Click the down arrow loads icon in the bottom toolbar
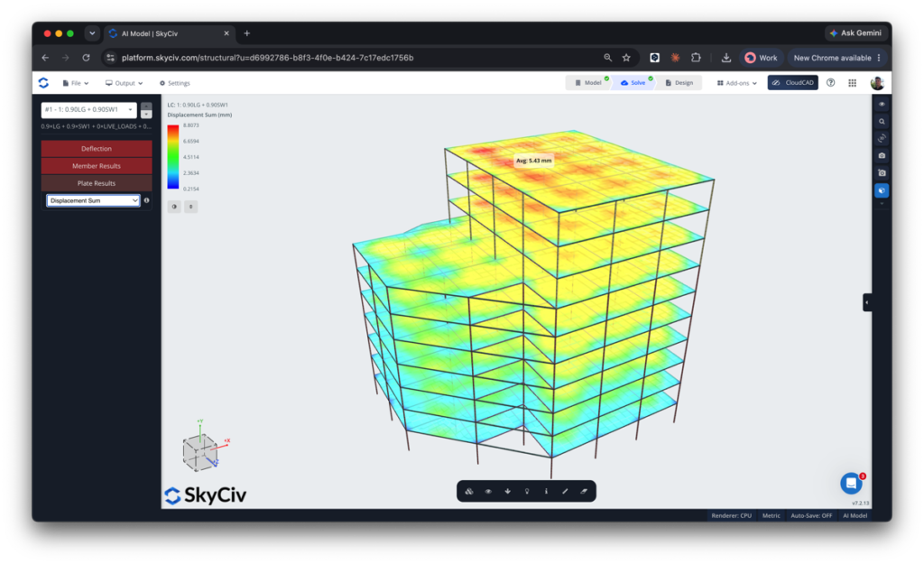This screenshot has height=564, width=924. tap(507, 491)
